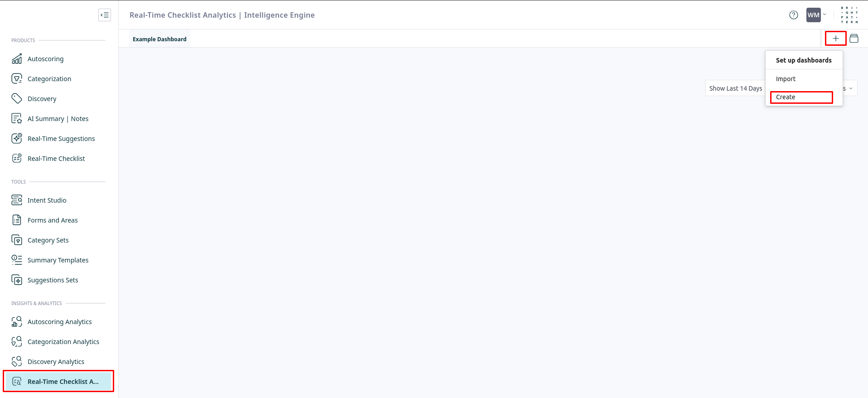Viewport: 868px width, 398px height.
Task: Open Autoscoring product page
Action: click(45, 59)
